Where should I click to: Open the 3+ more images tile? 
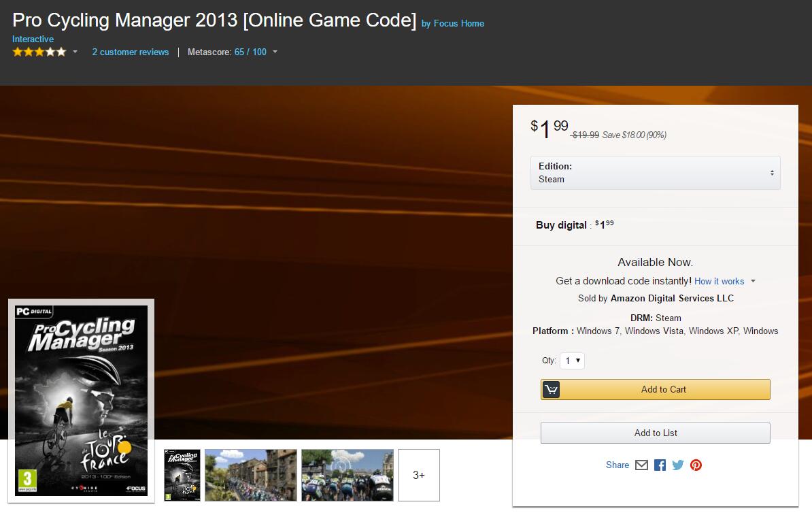click(419, 475)
